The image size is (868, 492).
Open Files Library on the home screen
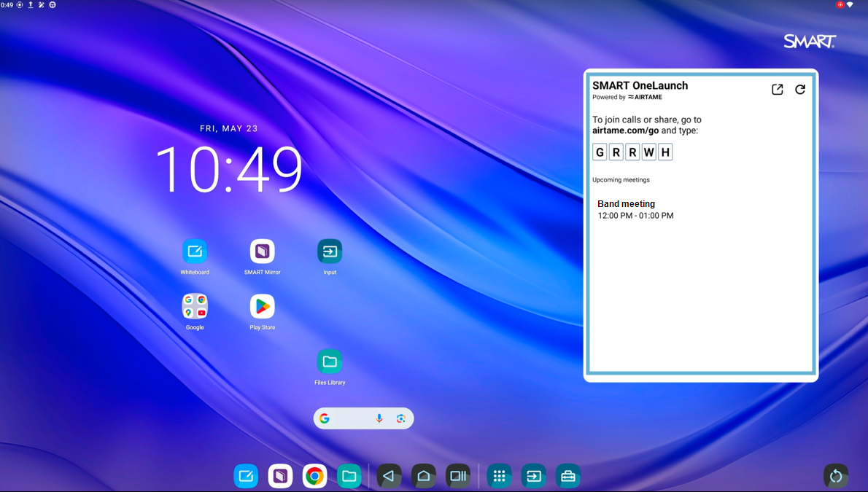click(330, 362)
